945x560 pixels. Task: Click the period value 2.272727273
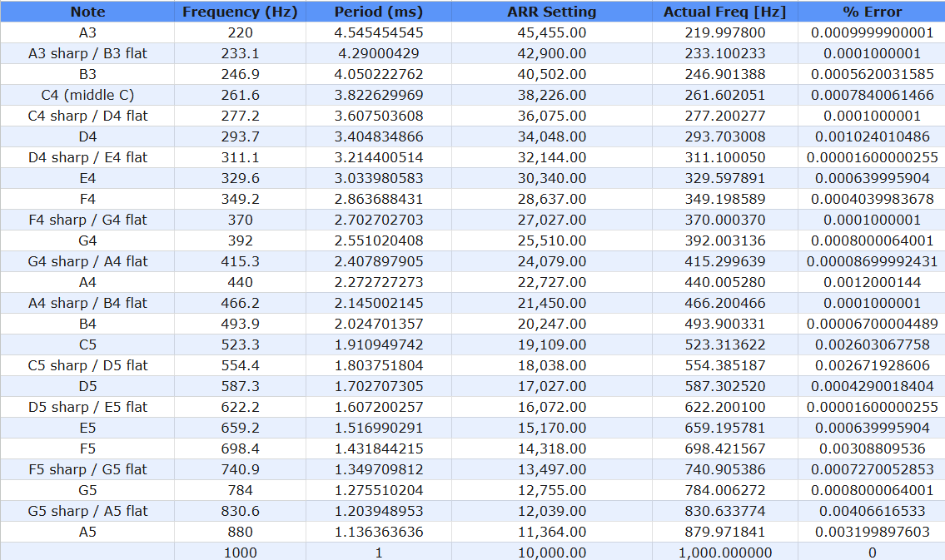378,282
